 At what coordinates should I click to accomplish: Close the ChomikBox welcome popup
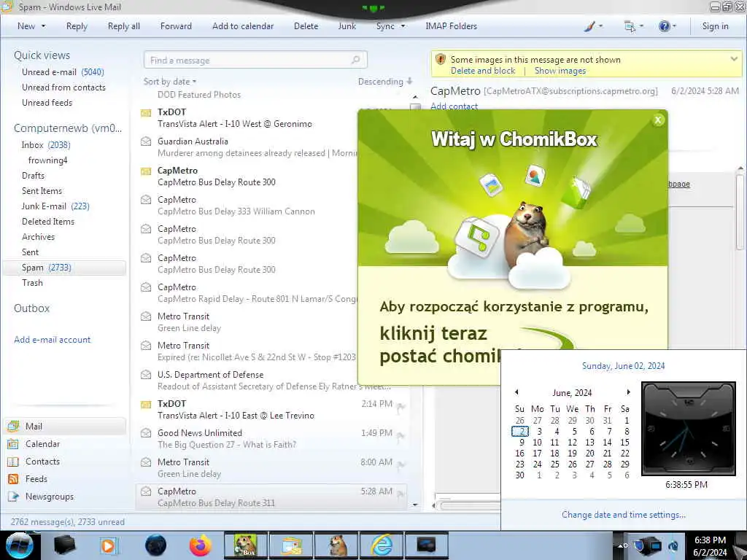pyautogui.click(x=658, y=120)
